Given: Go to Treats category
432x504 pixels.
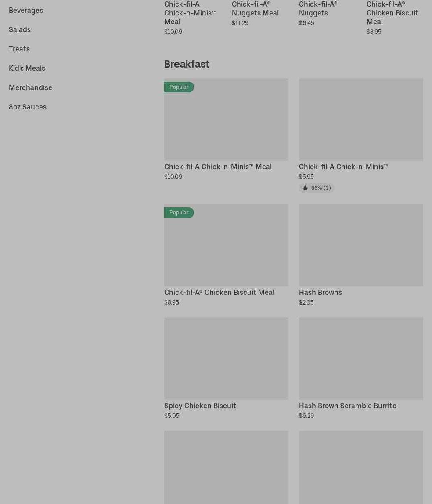Looking at the screenshot, I should tap(19, 49).
